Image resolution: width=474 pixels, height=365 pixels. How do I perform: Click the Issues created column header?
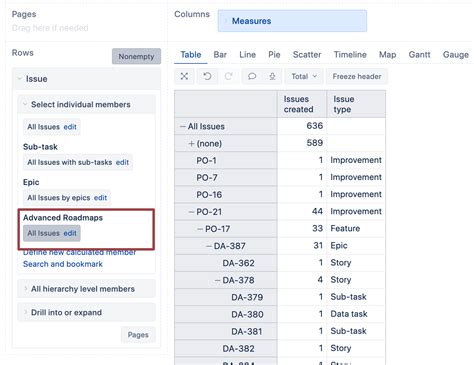[302, 104]
